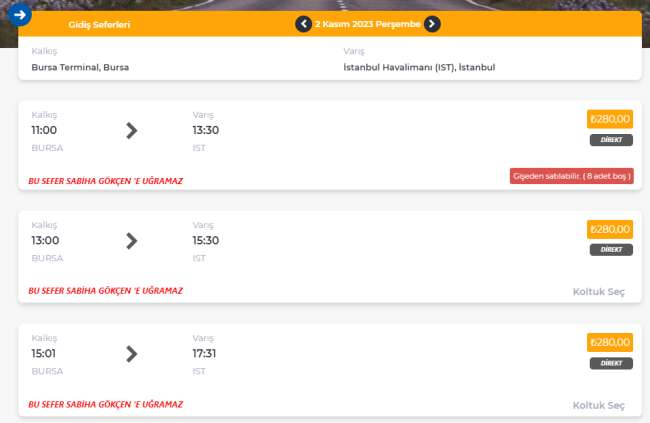Click the date 2 Kasım 2023 Perşembe

pyautogui.click(x=368, y=24)
